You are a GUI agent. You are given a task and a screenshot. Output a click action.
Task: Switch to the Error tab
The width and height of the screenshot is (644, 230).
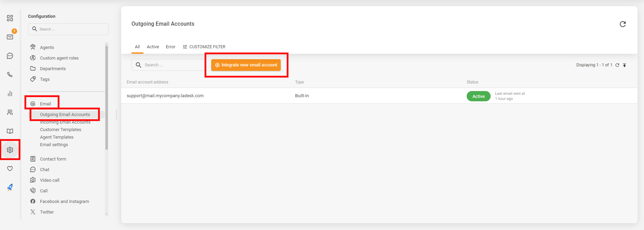pos(171,47)
